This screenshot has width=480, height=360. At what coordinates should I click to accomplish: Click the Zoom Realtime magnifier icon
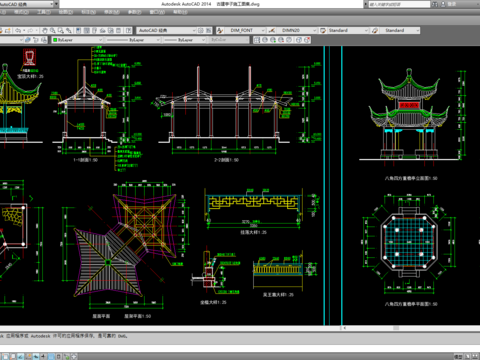(53, 30)
